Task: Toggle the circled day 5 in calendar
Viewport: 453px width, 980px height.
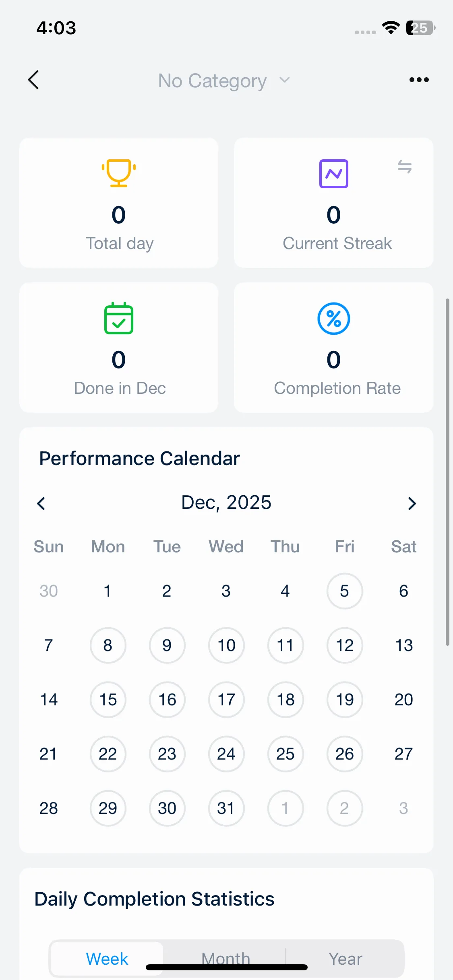Action: tap(344, 591)
